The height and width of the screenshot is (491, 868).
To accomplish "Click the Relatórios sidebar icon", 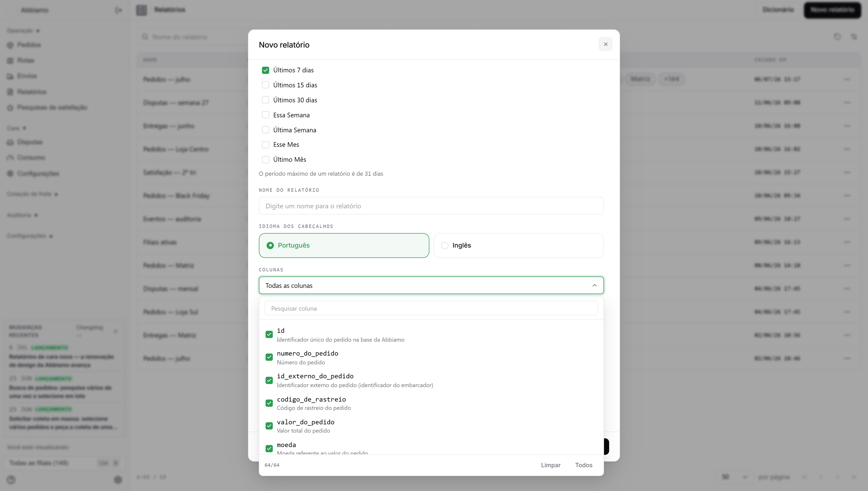I will [10, 92].
